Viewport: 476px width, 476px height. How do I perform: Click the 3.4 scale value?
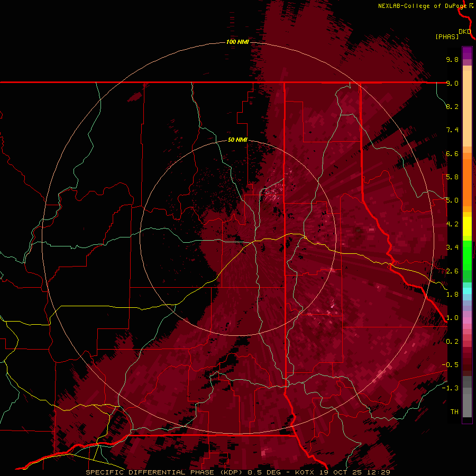pos(452,248)
